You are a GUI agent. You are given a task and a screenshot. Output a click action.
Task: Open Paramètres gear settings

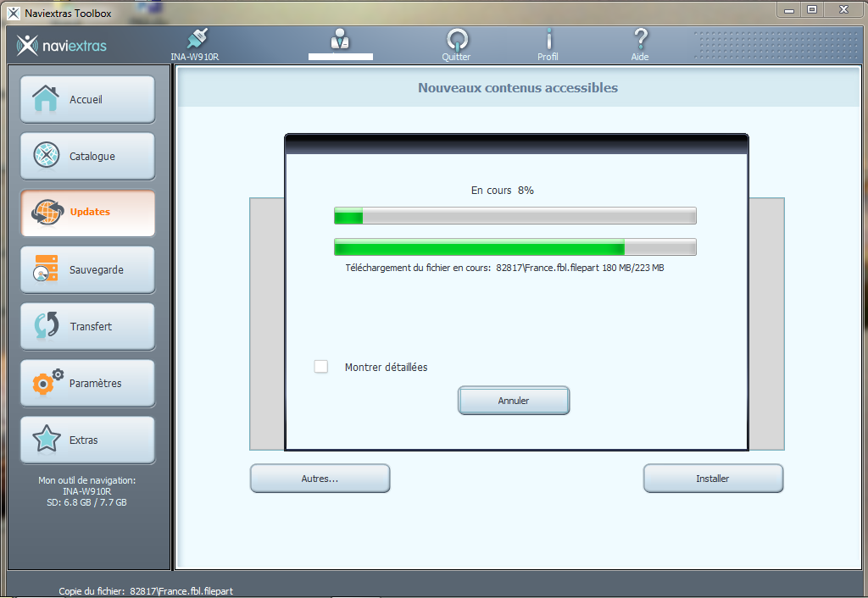[x=87, y=384]
